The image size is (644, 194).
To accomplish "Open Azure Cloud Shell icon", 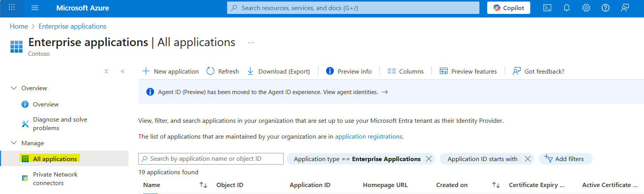I will coord(547,8).
